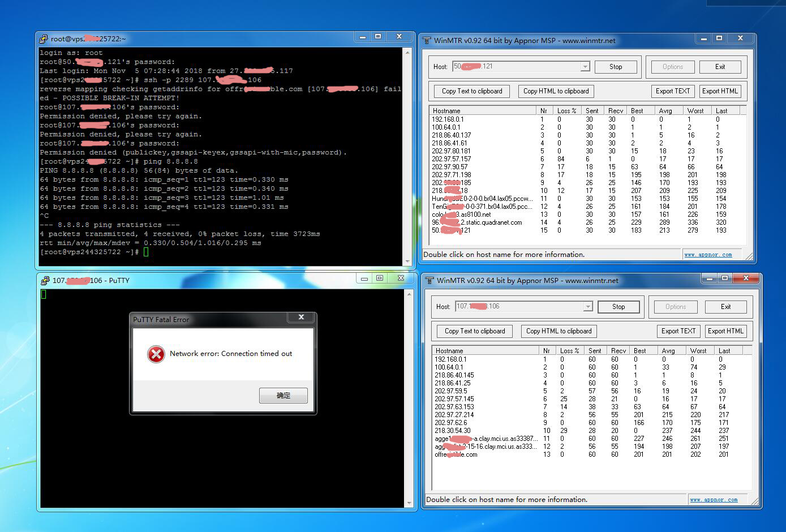Click the scroll up arrow in the 107 PuTTY window
Viewport: 786px width, 532px height.
[410, 294]
